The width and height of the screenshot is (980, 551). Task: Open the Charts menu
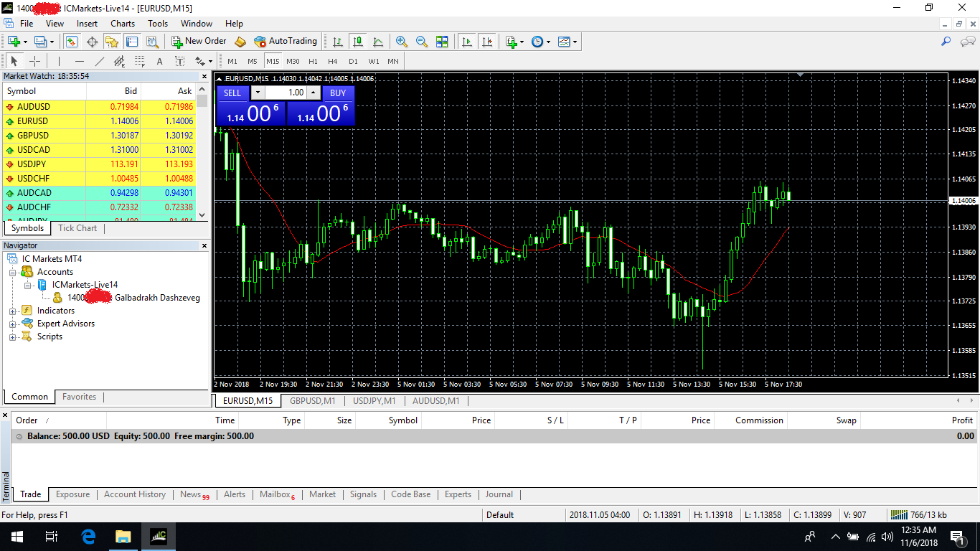tap(123, 24)
